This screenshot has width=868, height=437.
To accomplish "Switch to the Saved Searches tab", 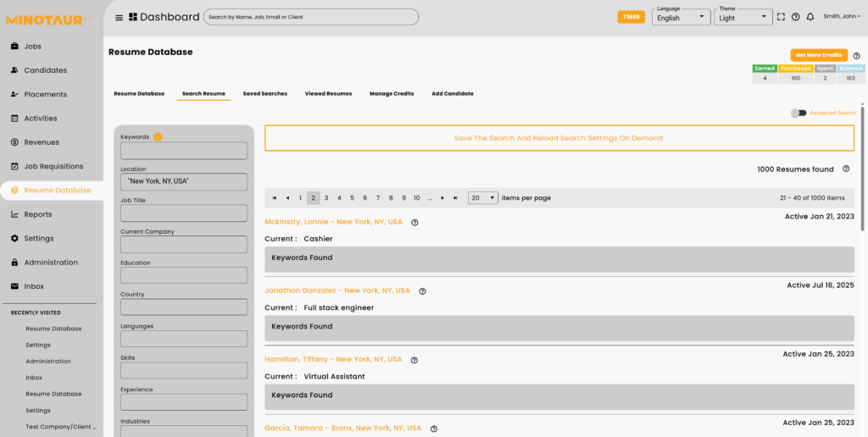I will pos(264,93).
